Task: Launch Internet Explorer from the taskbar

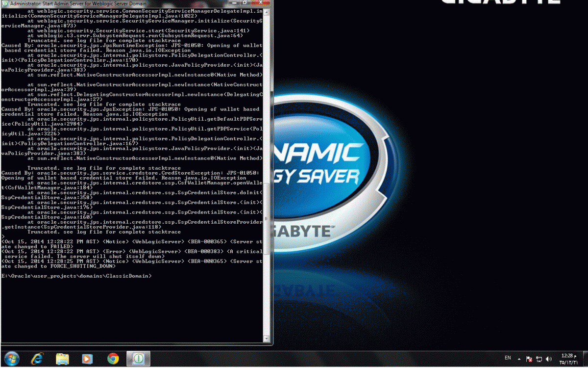Action: click(x=37, y=359)
